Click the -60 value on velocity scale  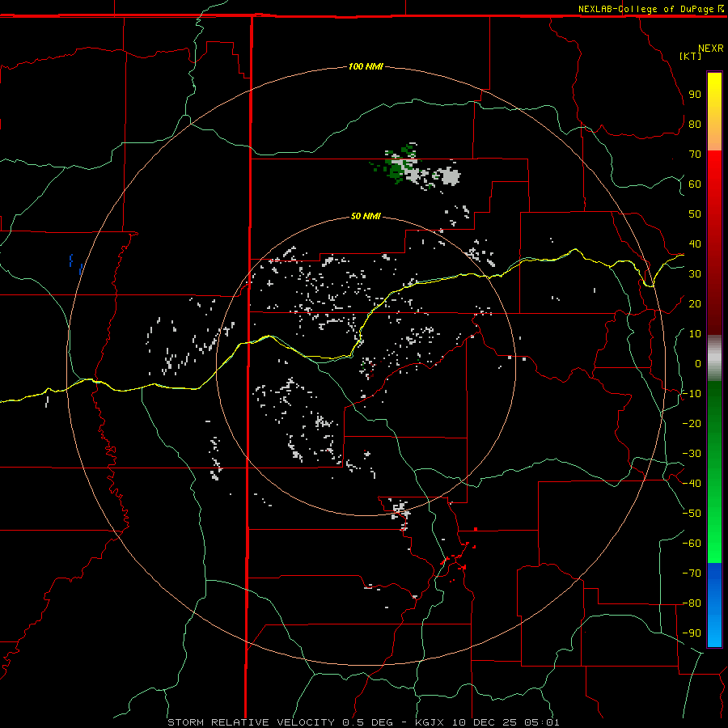pos(692,544)
